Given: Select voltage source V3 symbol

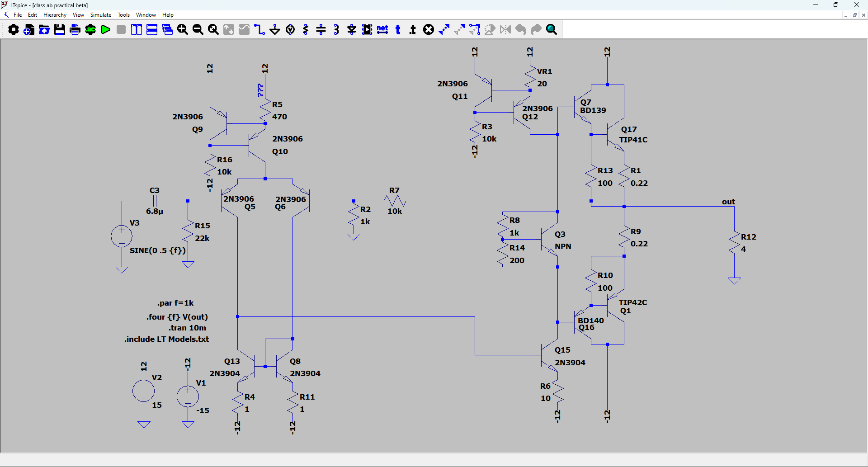Looking at the screenshot, I should click(122, 236).
